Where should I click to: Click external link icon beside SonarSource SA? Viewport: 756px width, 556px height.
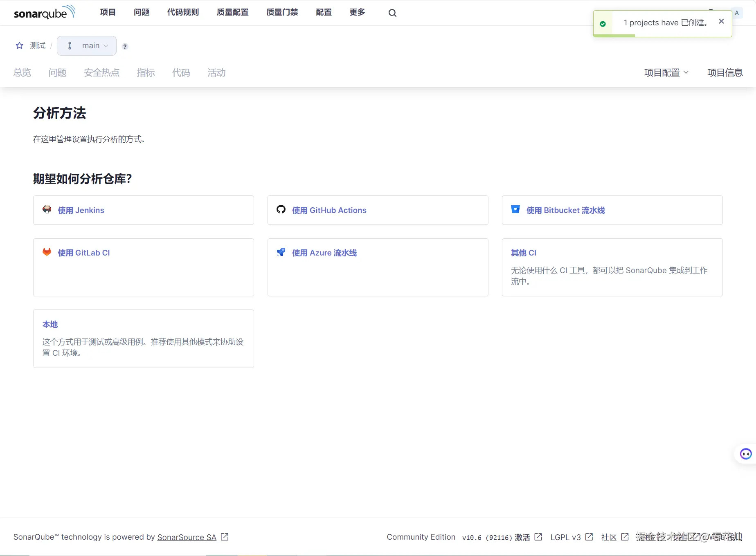225,537
